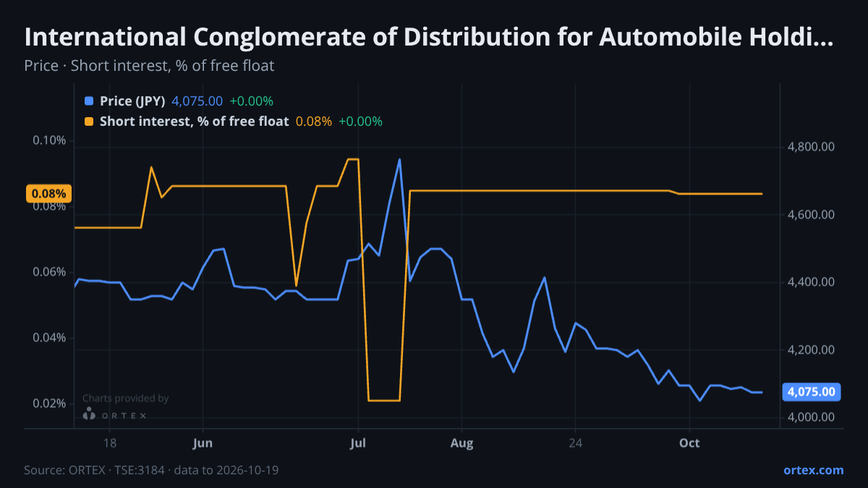Click the blue Price legend swatch
This screenshot has height=488, width=868.
click(x=89, y=101)
